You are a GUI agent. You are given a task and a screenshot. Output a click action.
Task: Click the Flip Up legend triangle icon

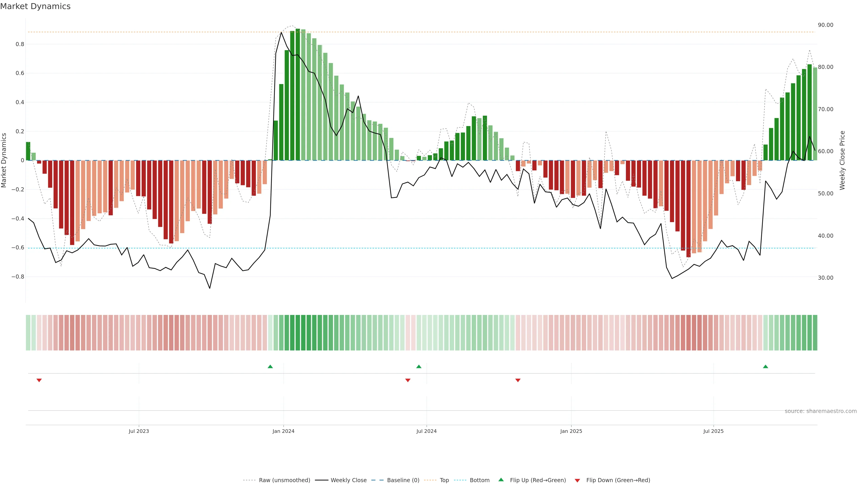click(501, 480)
